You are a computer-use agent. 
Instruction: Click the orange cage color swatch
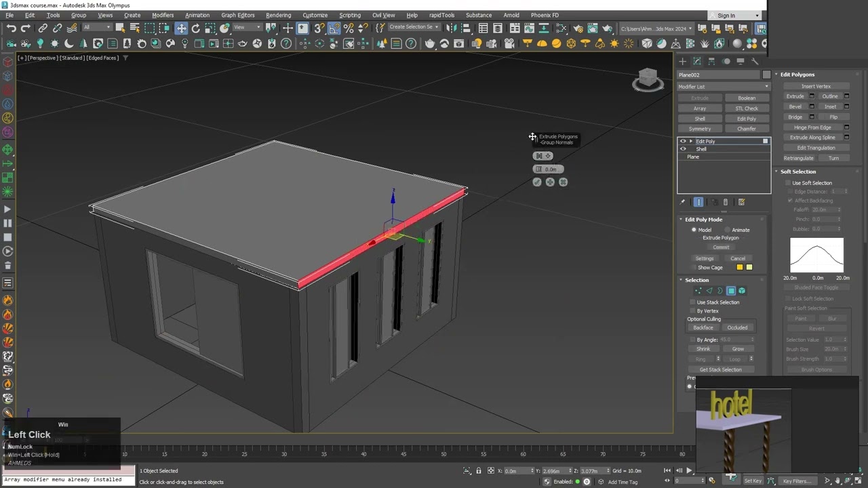[x=740, y=267]
